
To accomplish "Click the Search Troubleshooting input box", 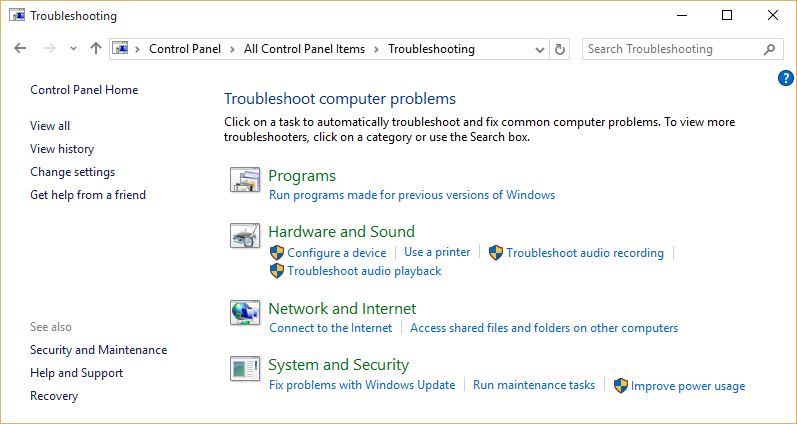I will click(x=670, y=49).
